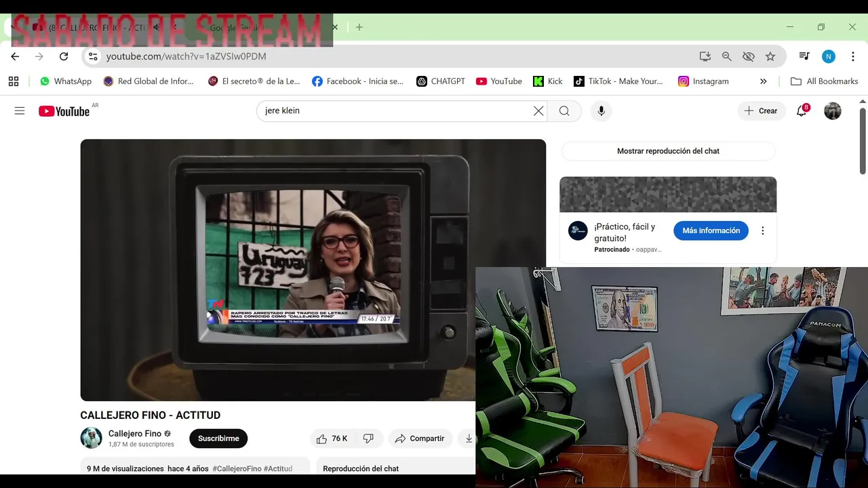Click the install app icon in address bar

click(705, 56)
